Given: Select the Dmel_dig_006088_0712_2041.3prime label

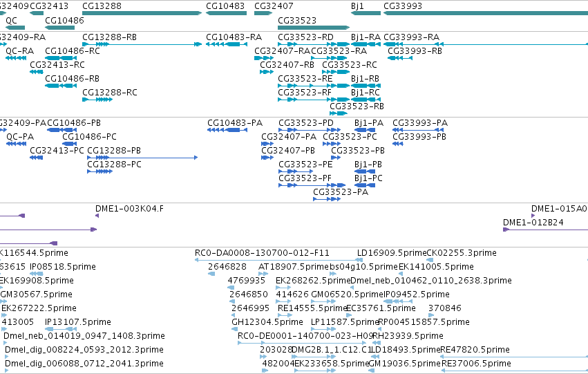Looking at the screenshot, I should pyautogui.click(x=84, y=364).
